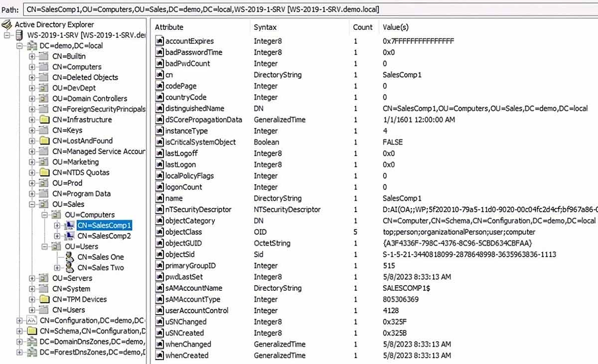Screen dimensions: 598x364
Task: Click the CN=Schema folder icon in tree
Action: [x=32, y=331]
